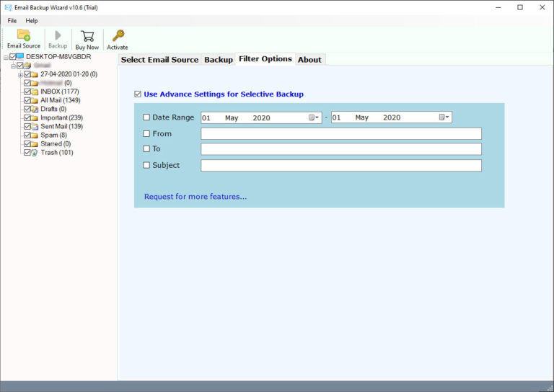Click the start date month May
554x392 pixels.
click(x=232, y=118)
